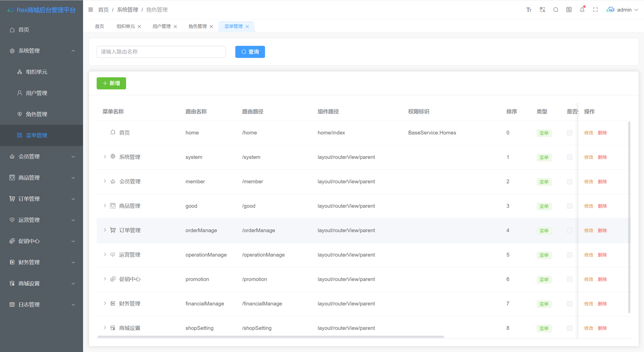Toggle fullscreen mode icon
The image size is (644, 352).
coord(595,10)
